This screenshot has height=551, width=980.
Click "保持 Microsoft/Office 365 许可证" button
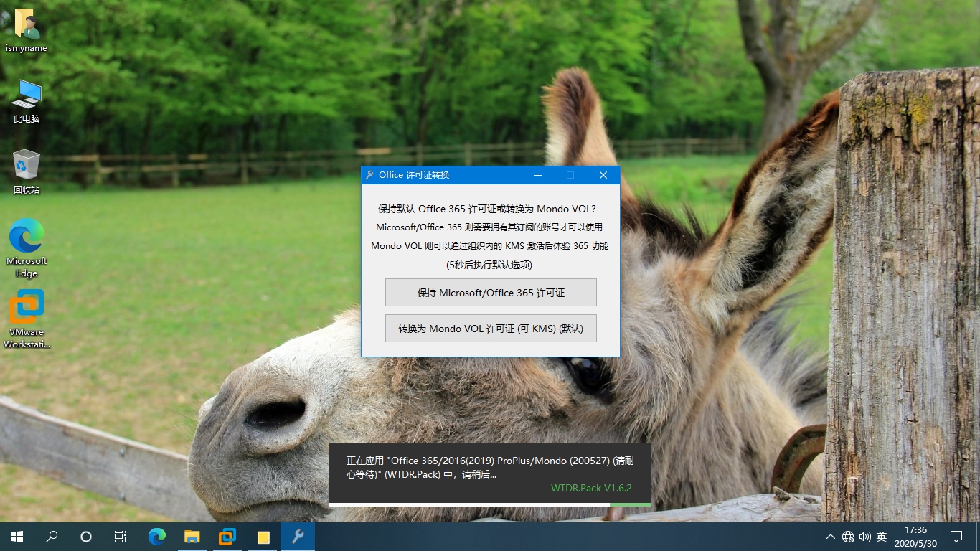click(x=491, y=293)
